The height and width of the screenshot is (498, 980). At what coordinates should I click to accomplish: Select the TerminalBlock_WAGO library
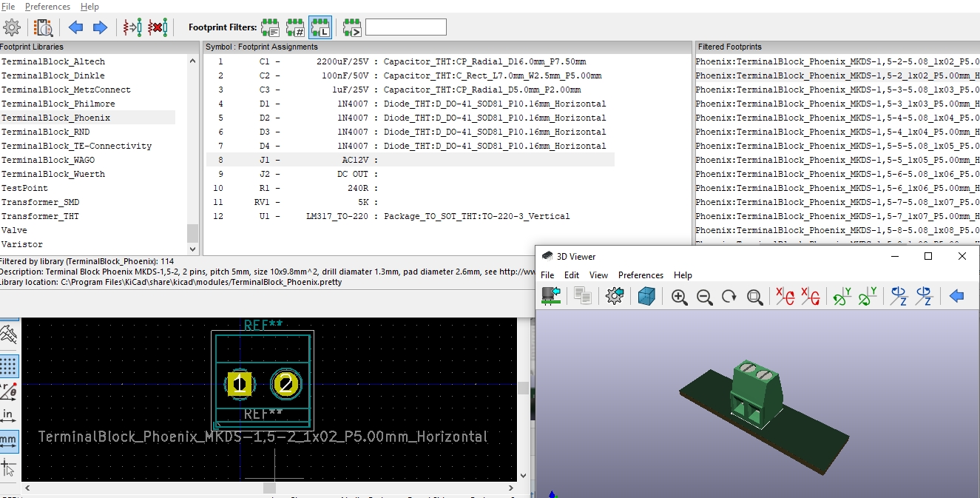pyautogui.click(x=48, y=160)
